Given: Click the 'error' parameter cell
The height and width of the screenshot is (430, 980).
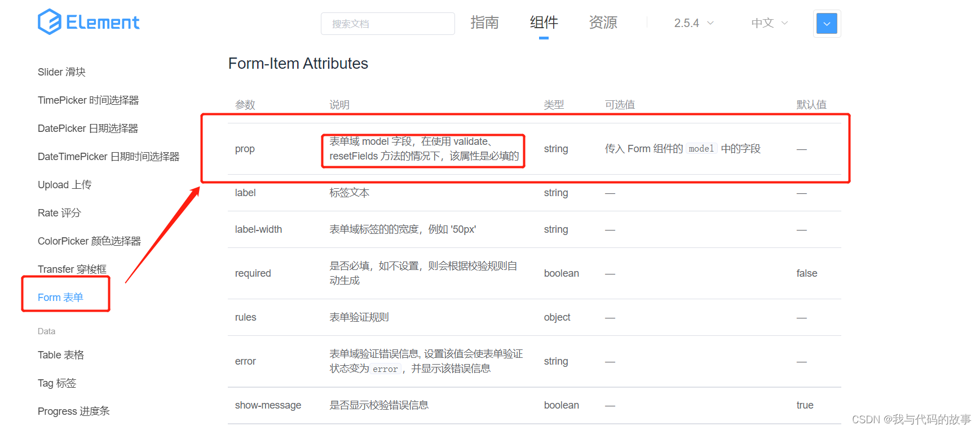Looking at the screenshot, I should [245, 361].
